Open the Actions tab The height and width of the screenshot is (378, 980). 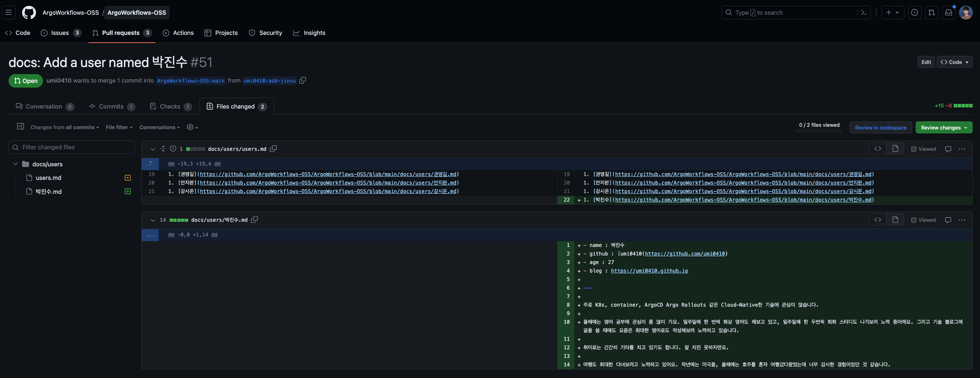[178, 33]
